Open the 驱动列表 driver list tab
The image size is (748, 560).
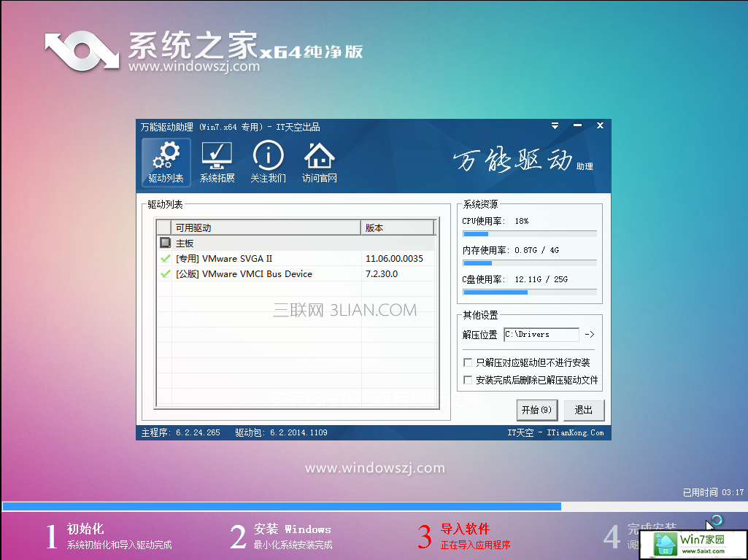coord(166,163)
